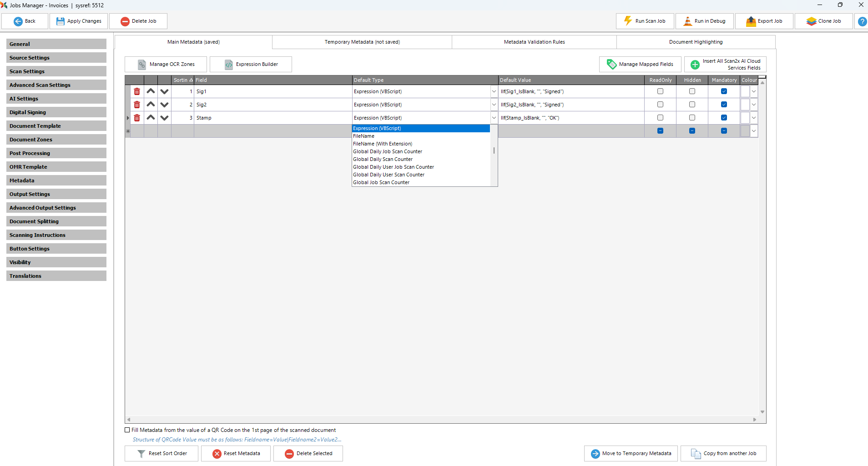Click the green plus Insert AI Fields icon
The height and width of the screenshot is (466, 868).
695,65
